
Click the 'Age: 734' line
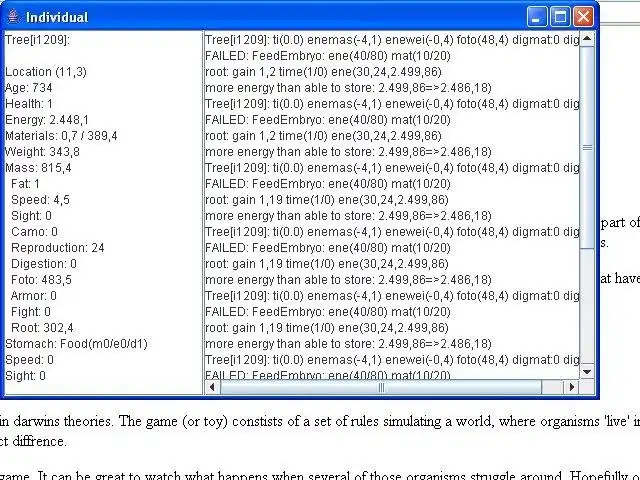coord(29,88)
